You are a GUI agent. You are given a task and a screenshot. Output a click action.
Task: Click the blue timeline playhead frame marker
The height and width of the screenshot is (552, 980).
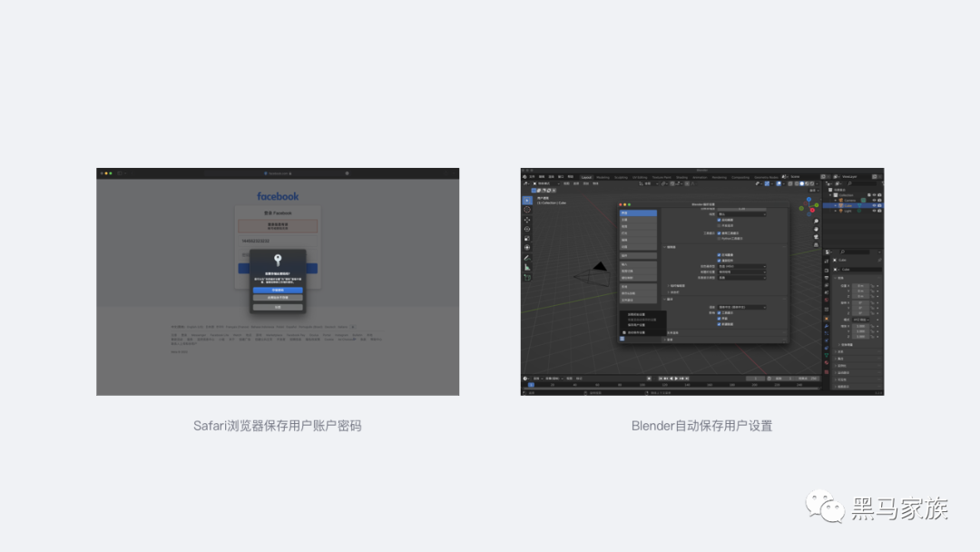[531, 384]
